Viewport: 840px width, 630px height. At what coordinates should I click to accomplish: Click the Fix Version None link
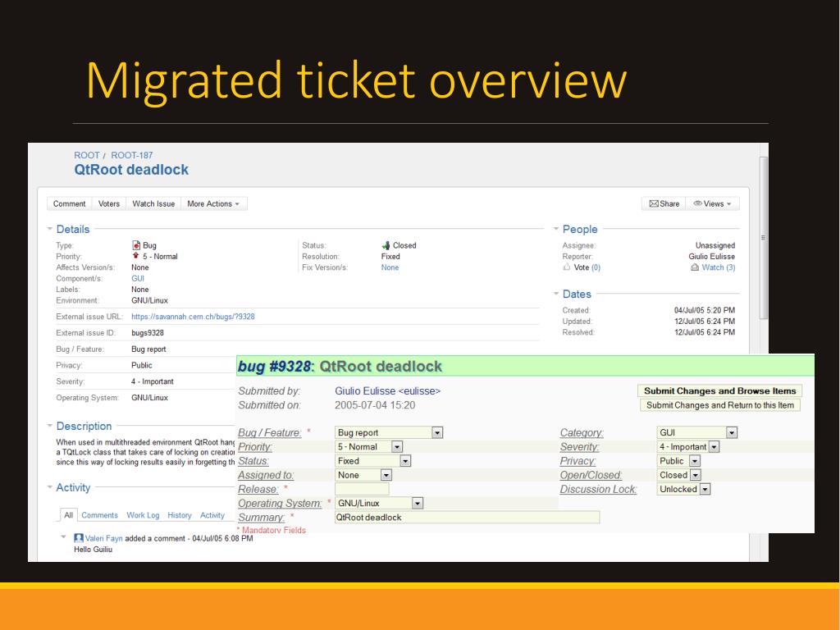pos(390,267)
